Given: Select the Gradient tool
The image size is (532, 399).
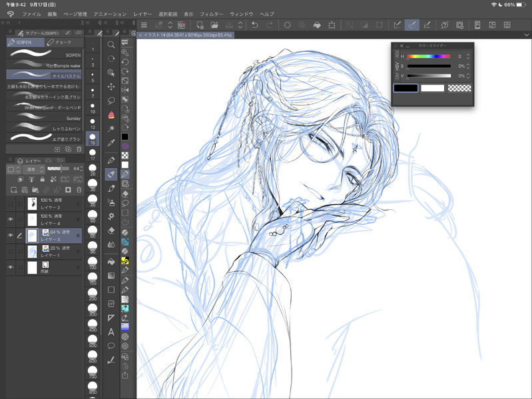Looking at the screenshot, I should coord(111,276).
